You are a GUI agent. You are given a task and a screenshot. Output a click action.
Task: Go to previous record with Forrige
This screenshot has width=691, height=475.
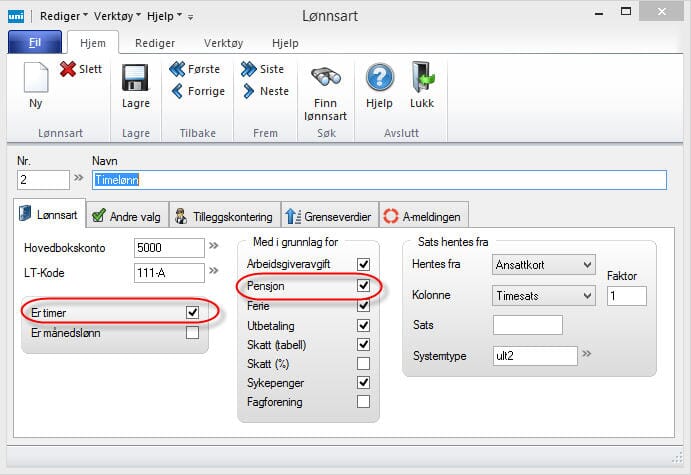(x=178, y=91)
